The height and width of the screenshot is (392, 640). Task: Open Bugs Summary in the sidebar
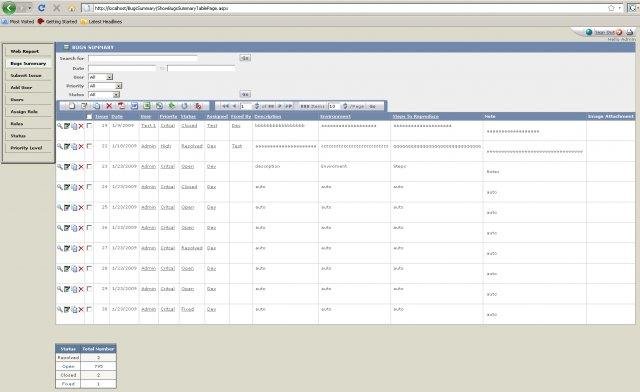click(29, 64)
